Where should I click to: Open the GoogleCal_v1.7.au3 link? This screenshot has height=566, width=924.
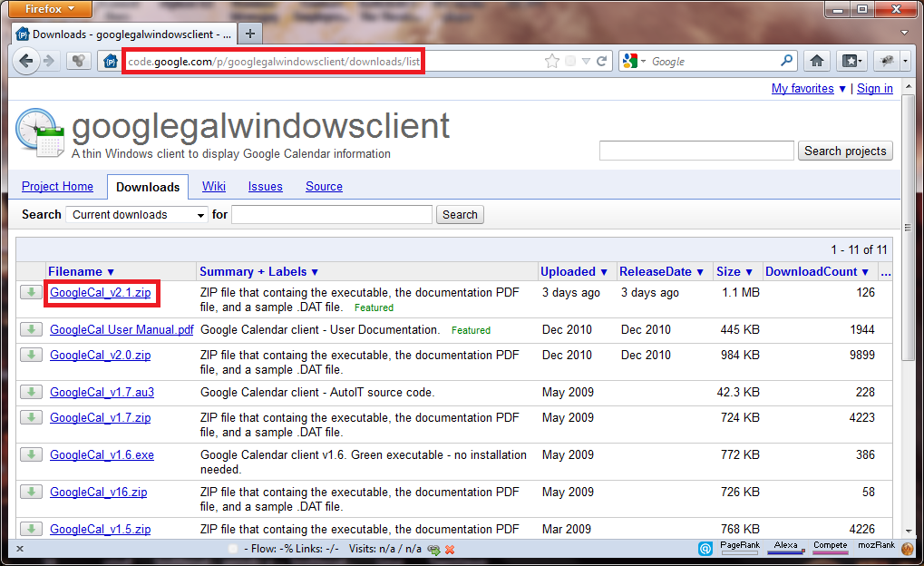(102, 392)
